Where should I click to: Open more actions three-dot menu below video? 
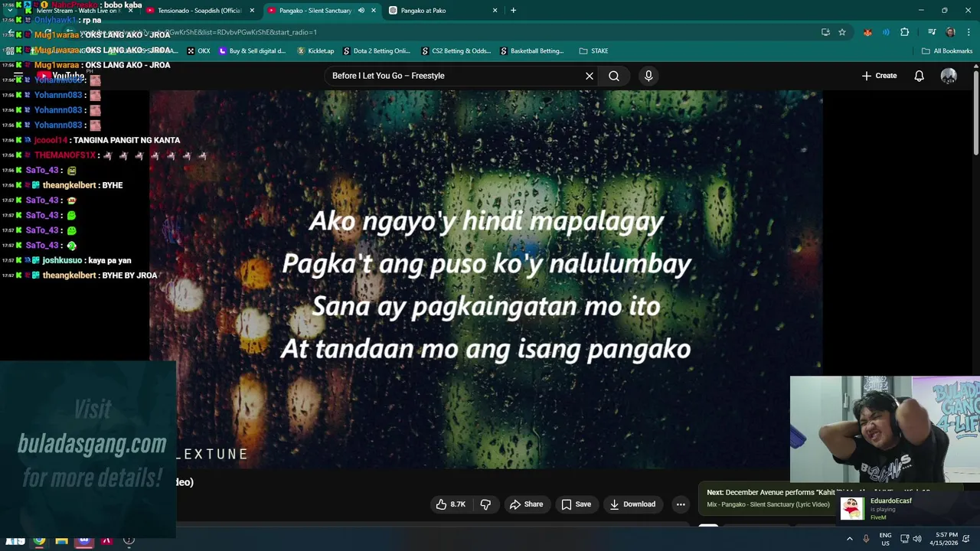[x=681, y=504]
